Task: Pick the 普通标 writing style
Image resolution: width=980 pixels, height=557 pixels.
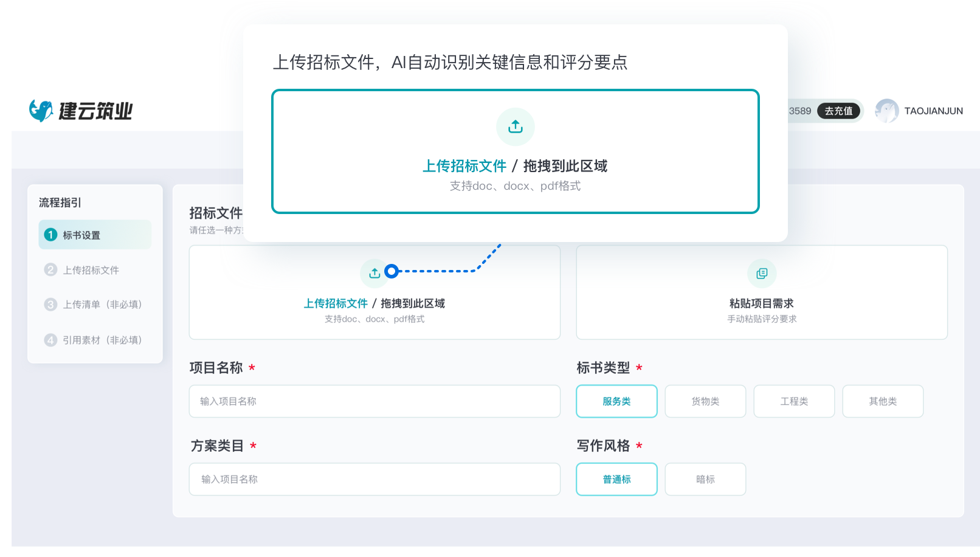Action: pos(616,479)
